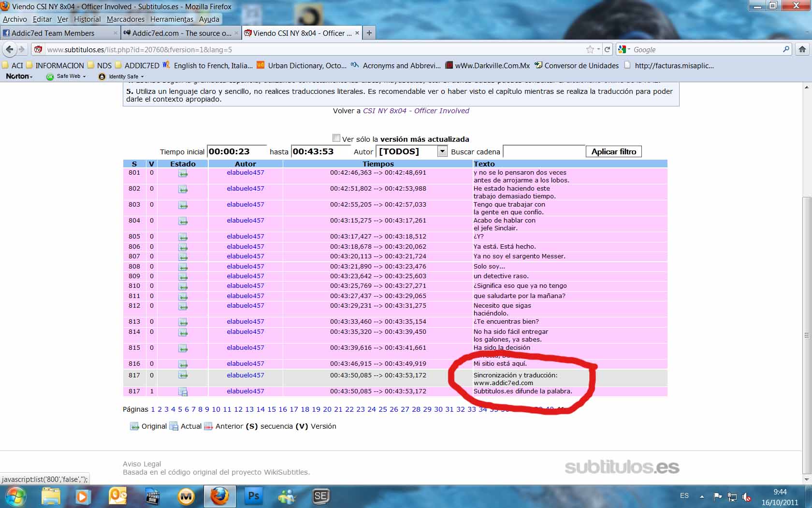The width and height of the screenshot is (812, 508).
Task: Click the status icon in row 812
Action: [x=183, y=306]
